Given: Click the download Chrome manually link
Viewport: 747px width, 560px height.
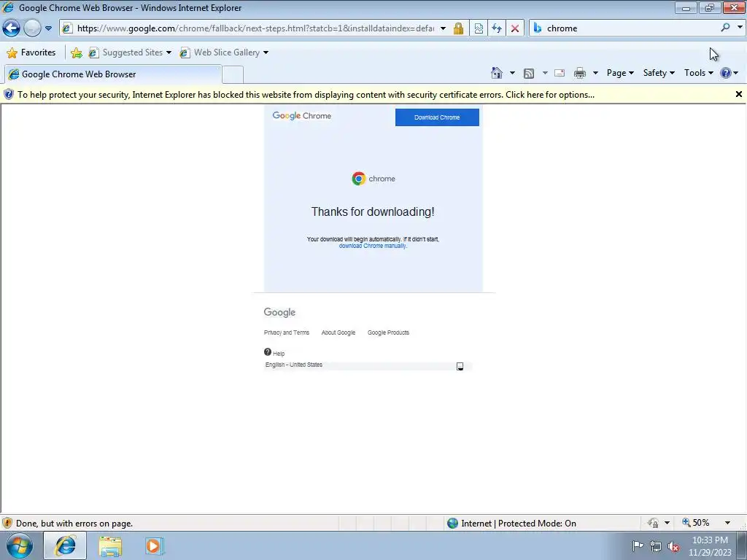Looking at the screenshot, I should [373, 246].
